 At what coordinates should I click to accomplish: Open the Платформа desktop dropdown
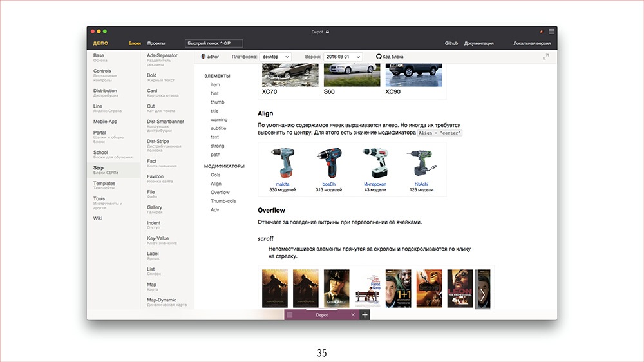276,57
